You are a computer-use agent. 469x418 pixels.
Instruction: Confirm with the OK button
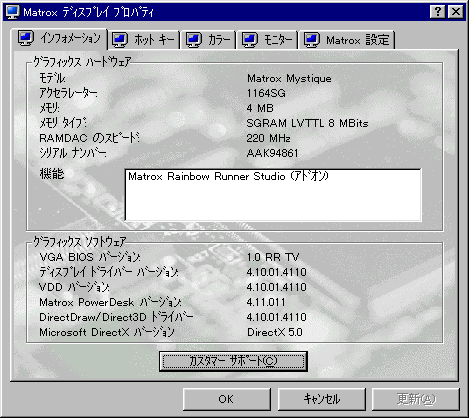pos(227,399)
